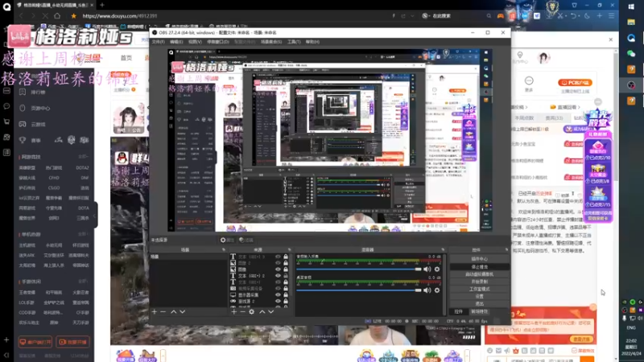Select the 显示器采集 source row
This screenshot has width=644, height=362.
coord(259,294)
